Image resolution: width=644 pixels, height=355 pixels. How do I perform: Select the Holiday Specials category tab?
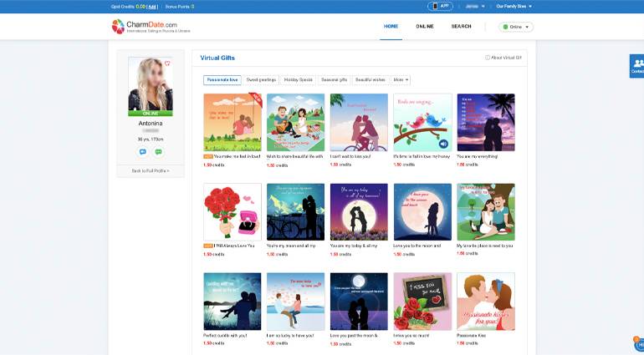(298, 80)
